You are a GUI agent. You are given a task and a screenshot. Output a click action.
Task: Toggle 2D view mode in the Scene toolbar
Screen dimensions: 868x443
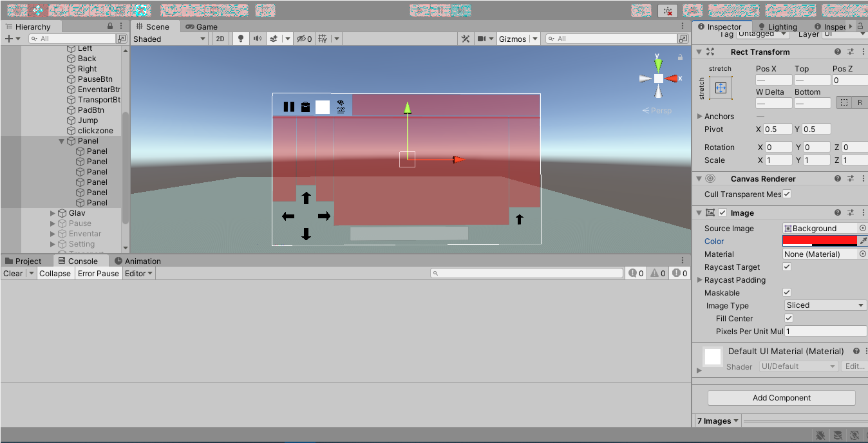220,39
